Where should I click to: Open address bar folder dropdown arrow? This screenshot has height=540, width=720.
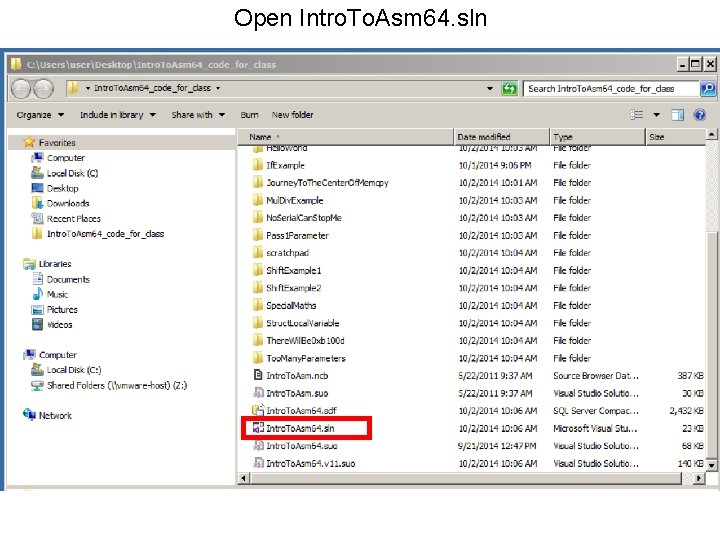tap(88, 88)
